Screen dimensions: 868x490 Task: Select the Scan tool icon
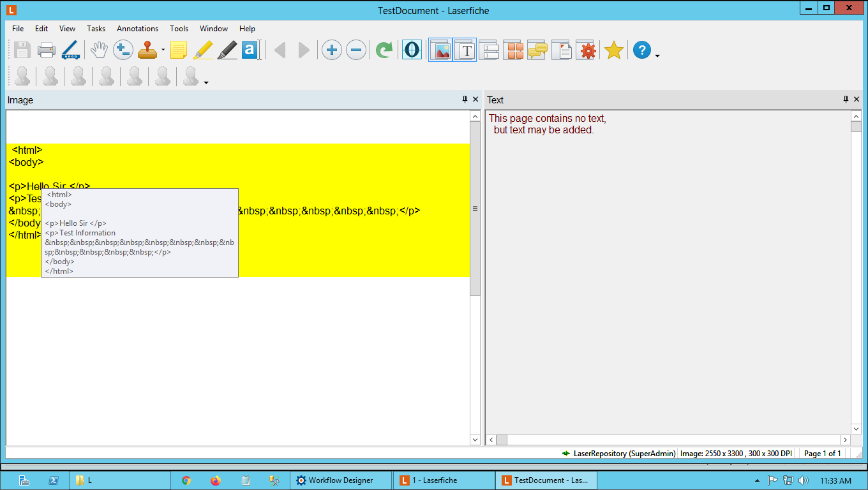point(70,50)
